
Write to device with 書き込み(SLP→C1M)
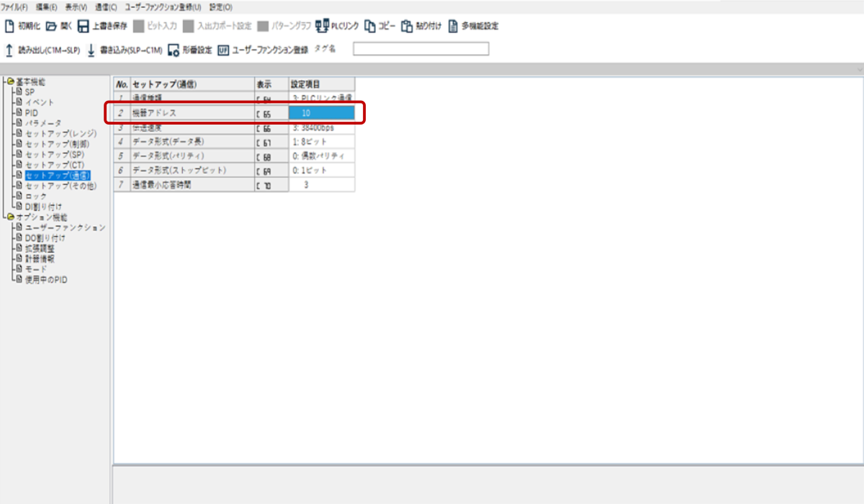click(x=91, y=50)
